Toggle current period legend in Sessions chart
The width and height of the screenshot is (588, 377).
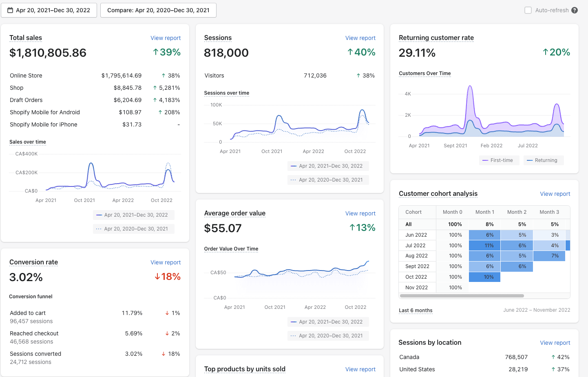328,166
